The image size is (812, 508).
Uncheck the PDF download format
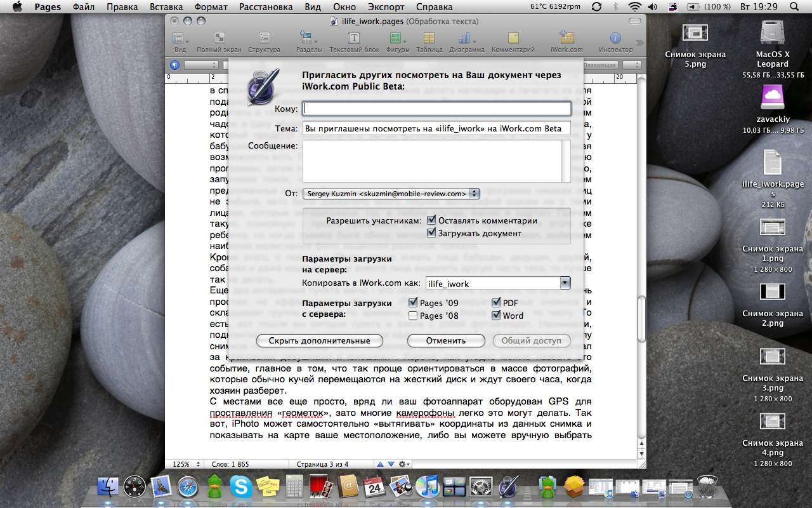click(496, 303)
